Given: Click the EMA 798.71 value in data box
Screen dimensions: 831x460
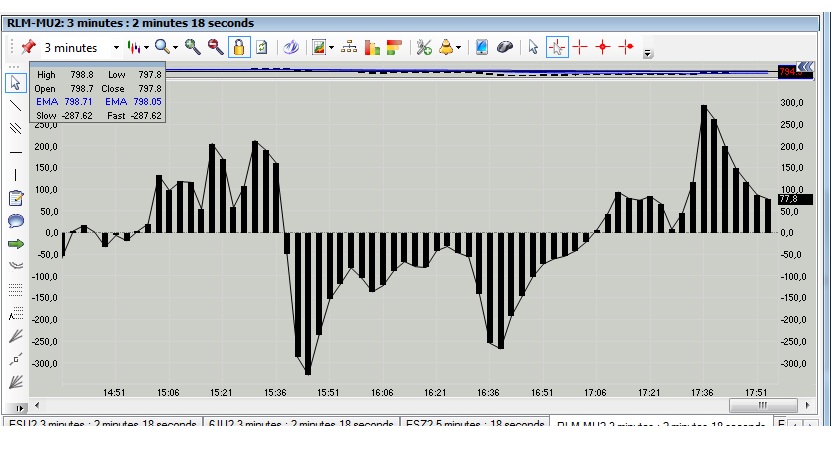Looking at the screenshot, I should [78, 102].
